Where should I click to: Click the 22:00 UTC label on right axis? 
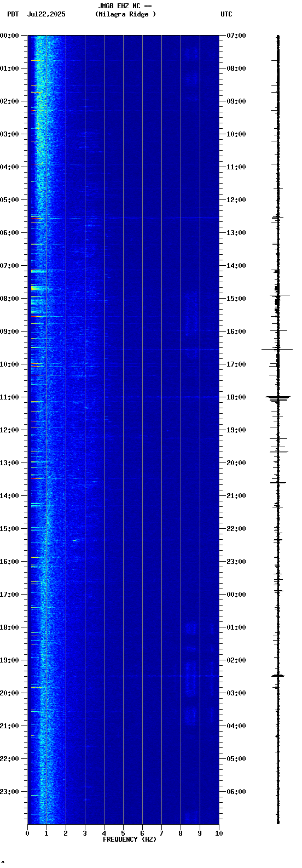click(236, 529)
